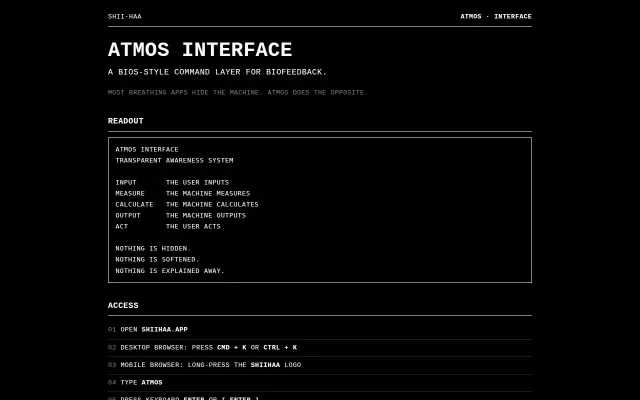
Task: Select 'THE MACHINE MEASURES' text
Action: pyautogui.click(x=208, y=194)
